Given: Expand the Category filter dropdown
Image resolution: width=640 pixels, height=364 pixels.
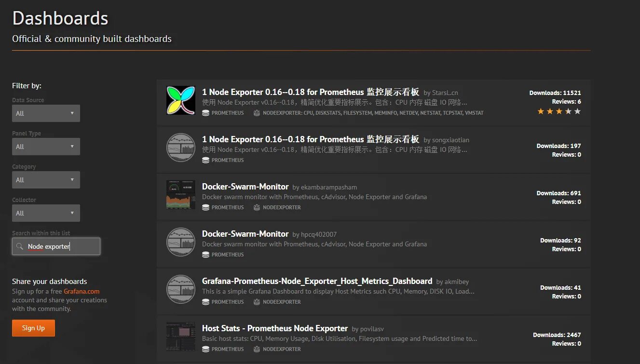Looking at the screenshot, I should point(46,180).
